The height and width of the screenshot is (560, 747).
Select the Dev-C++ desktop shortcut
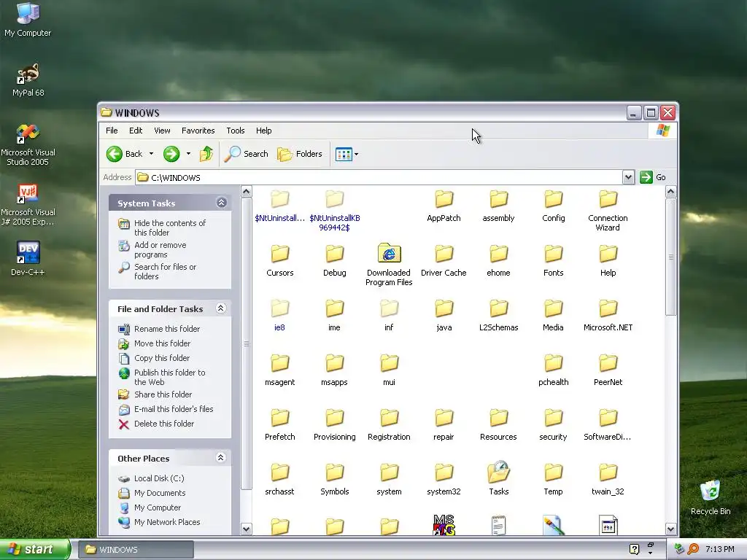pyautogui.click(x=28, y=259)
